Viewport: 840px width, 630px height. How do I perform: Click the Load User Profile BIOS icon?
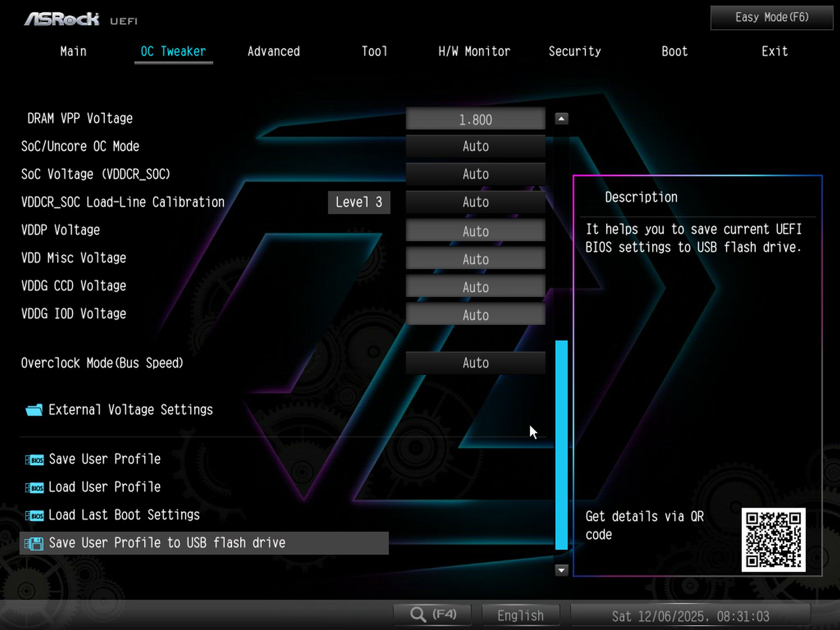35,487
